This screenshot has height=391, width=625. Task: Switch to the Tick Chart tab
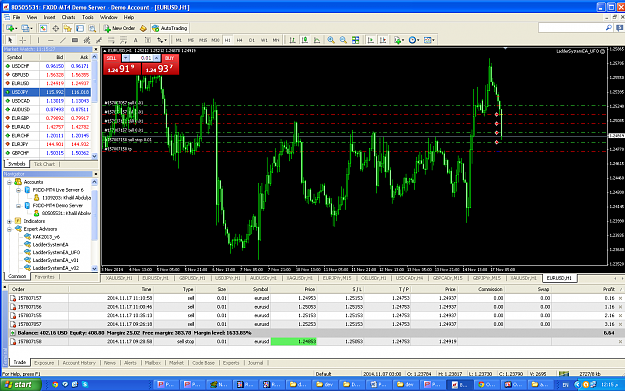(44, 164)
